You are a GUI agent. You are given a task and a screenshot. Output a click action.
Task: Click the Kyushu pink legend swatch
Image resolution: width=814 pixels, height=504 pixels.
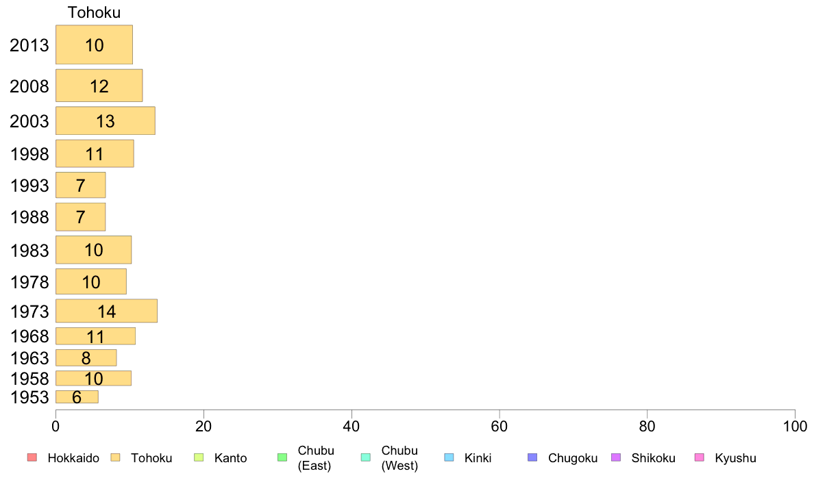pos(700,457)
